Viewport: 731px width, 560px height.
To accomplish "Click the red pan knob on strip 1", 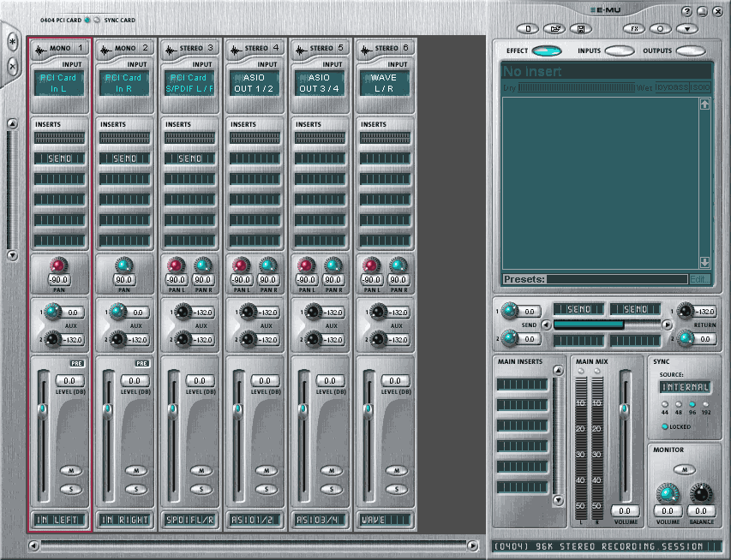I will point(59,265).
